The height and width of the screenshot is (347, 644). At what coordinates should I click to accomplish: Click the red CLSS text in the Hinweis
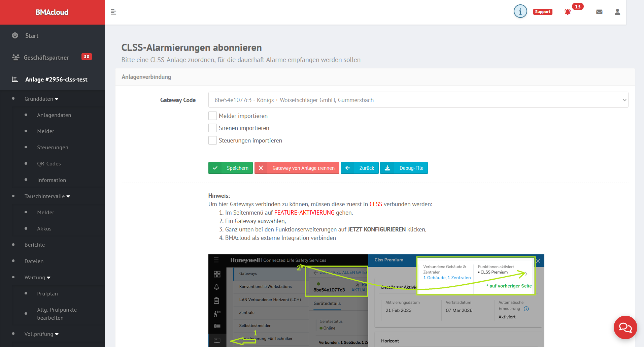pyautogui.click(x=376, y=204)
